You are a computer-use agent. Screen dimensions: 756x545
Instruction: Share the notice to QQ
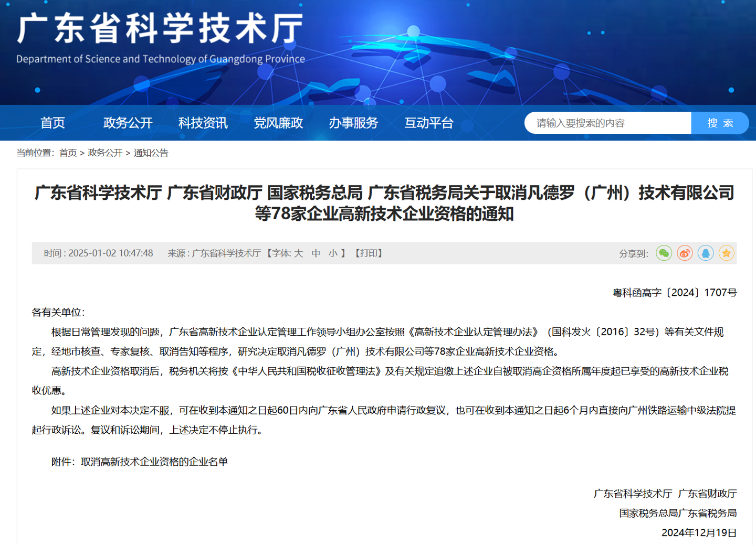706,253
